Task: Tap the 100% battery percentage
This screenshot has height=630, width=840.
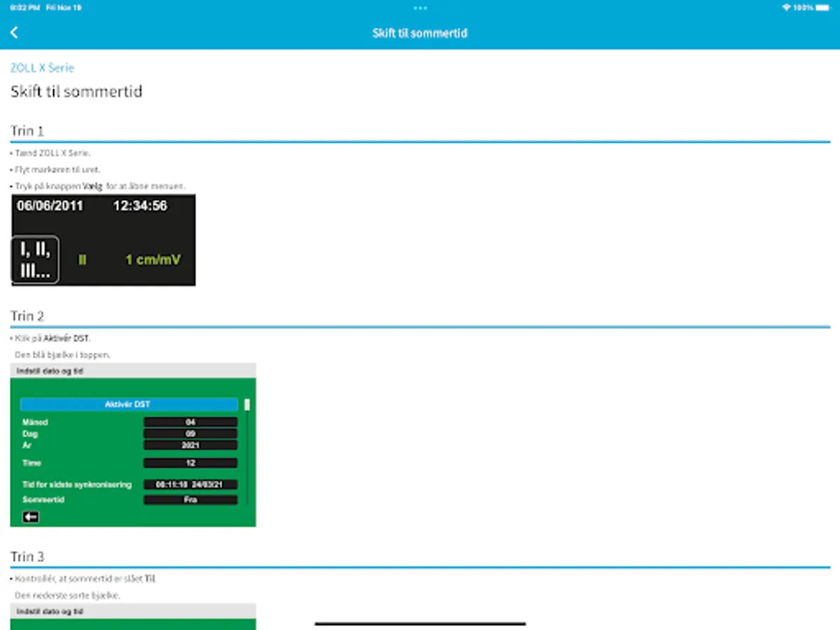Action: 804,8
